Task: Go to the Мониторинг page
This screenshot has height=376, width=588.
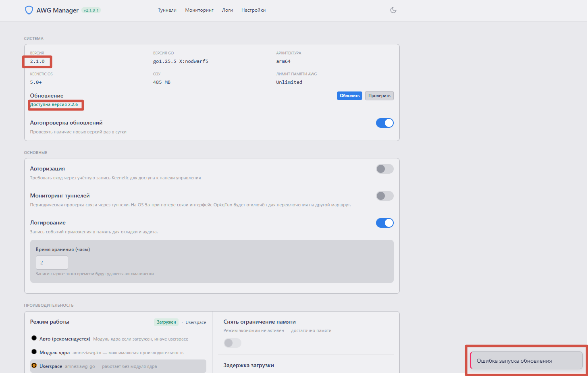Action: pyautogui.click(x=199, y=10)
